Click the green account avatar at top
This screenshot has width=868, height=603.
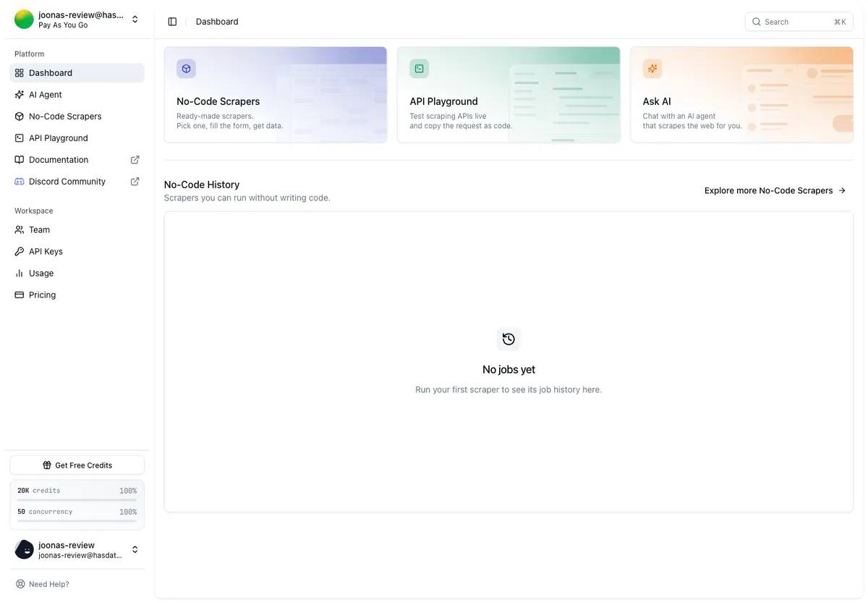coord(24,20)
